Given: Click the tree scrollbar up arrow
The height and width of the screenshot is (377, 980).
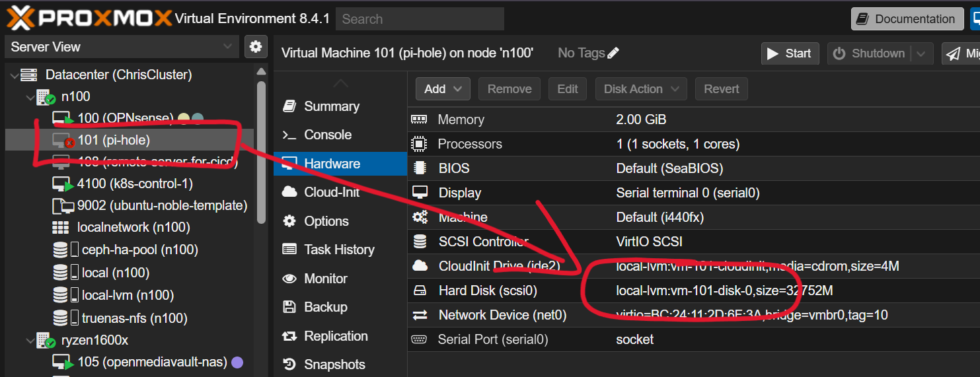Looking at the screenshot, I should (x=261, y=72).
